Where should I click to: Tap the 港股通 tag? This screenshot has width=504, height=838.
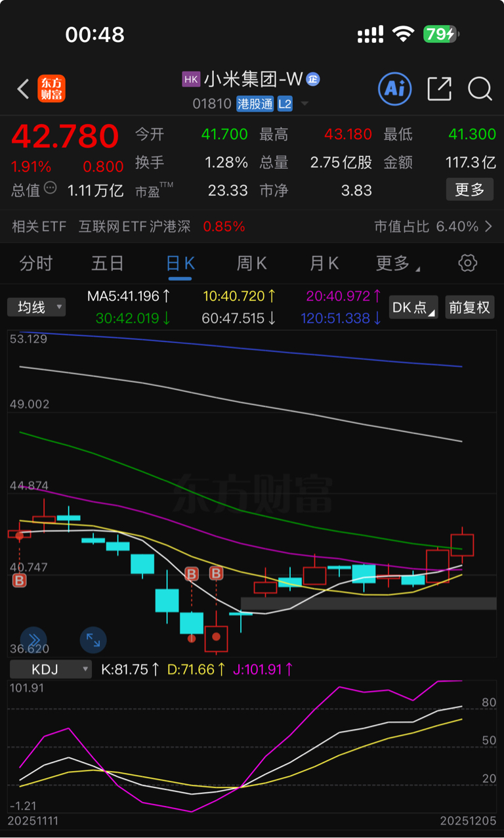[255, 104]
